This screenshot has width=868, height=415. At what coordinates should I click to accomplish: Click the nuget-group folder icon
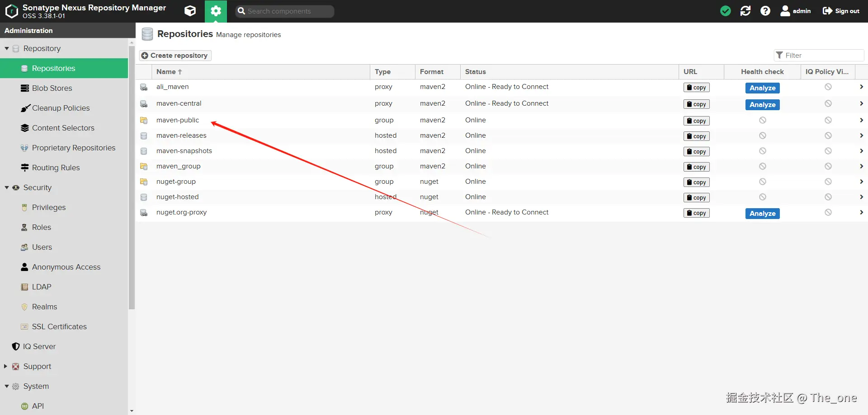point(144,182)
